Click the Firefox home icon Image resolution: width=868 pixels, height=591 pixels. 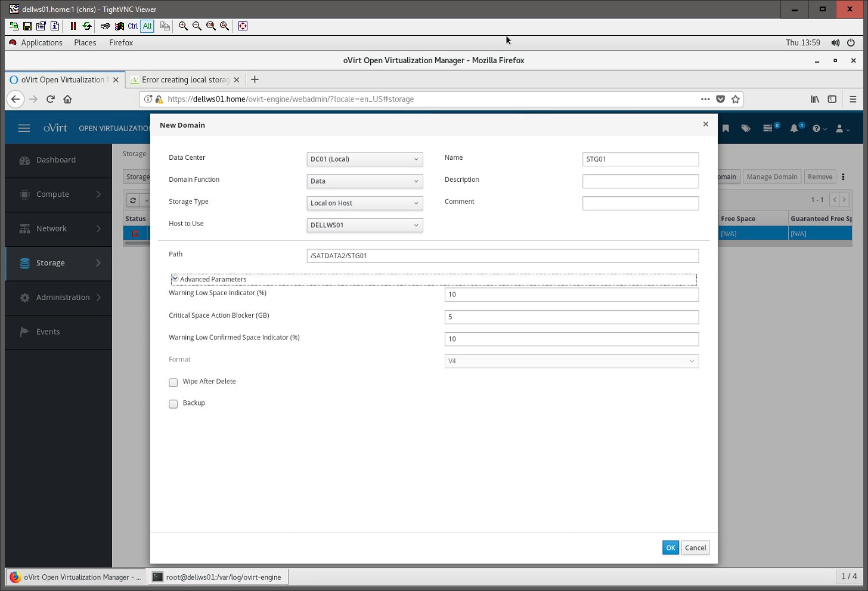[x=67, y=100]
